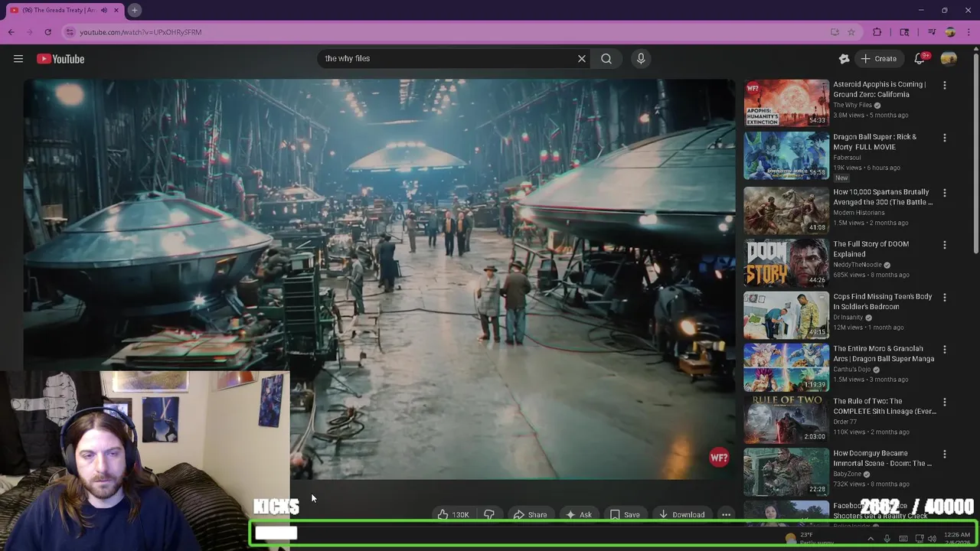Go back using the browser back arrow
The image size is (980, 551).
[x=11, y=32]
